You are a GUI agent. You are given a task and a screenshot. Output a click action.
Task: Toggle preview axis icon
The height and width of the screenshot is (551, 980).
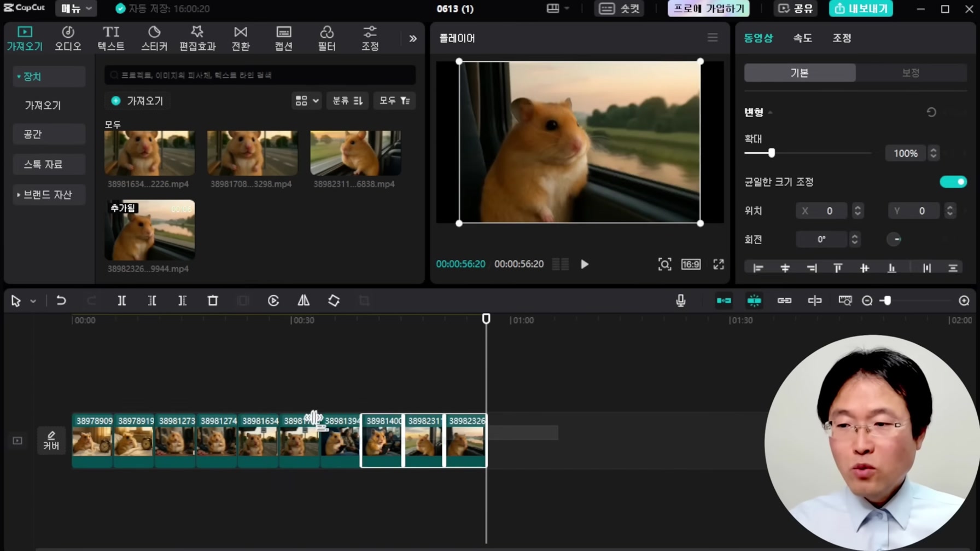pos(814,300)
